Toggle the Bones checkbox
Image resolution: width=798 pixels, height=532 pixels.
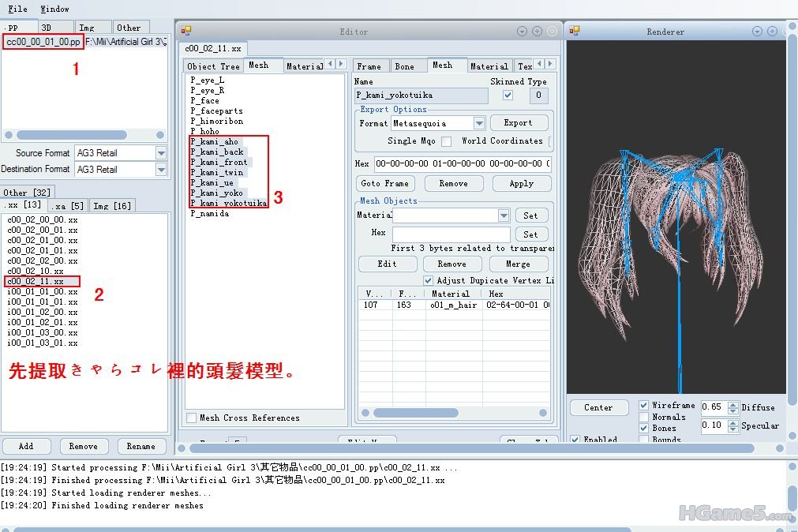click(644, 428)
